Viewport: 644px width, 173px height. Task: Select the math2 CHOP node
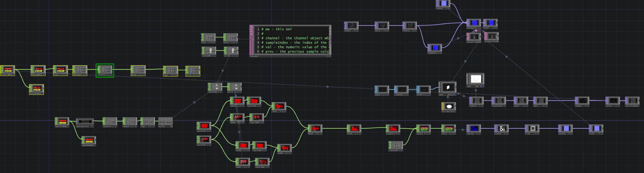237,118
